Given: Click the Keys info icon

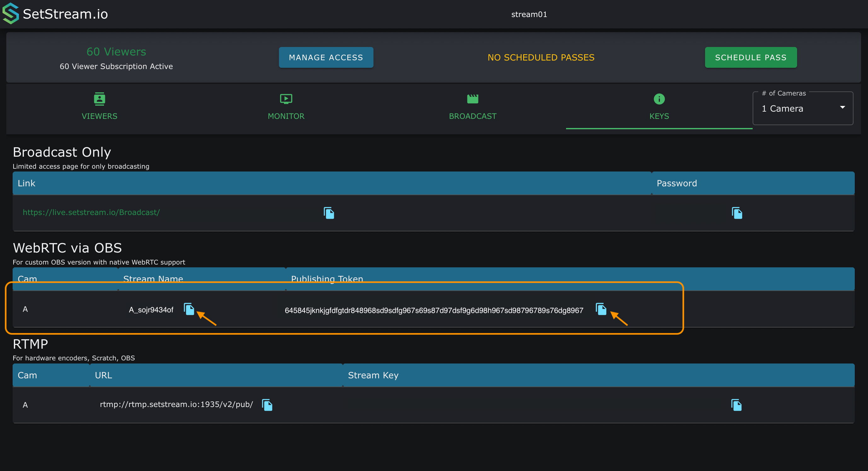Looking at the screenshot, I should [x=659, y=98].
